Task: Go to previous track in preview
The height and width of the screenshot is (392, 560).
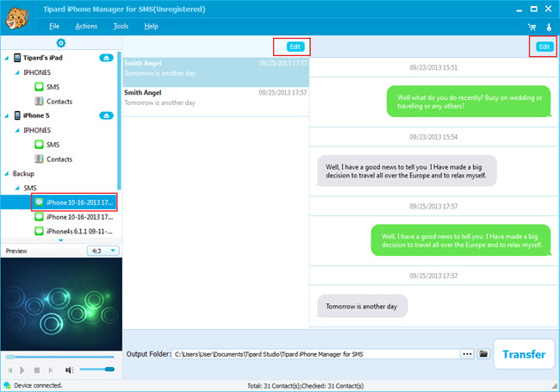Action: pos(10,370)
